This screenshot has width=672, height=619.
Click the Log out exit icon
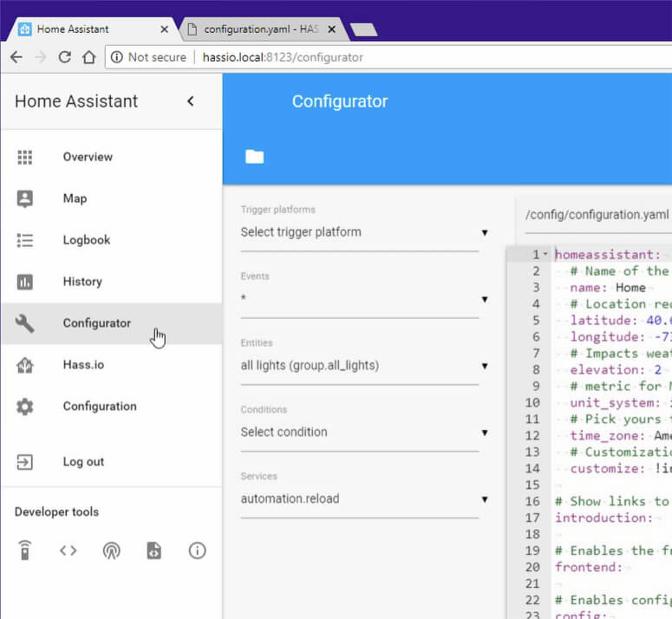click(x=25, y=462)
